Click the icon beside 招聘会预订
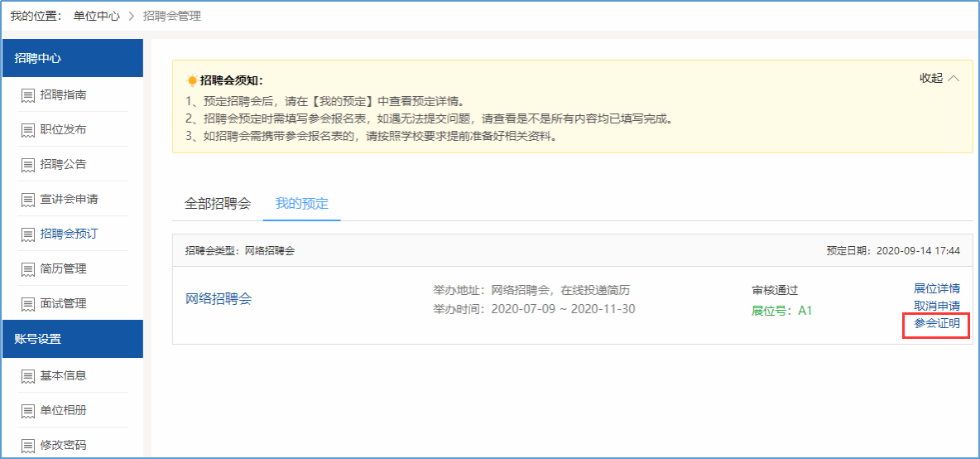The height and width of the screenshot is (459, 980). (x=28, y=234)
